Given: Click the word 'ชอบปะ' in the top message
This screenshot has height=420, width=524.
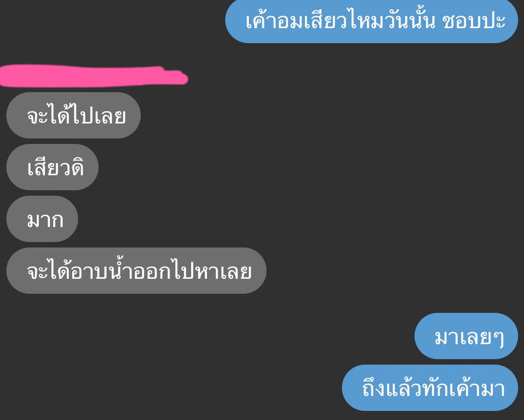Looking at the screenshot, I should coord(474,21).
